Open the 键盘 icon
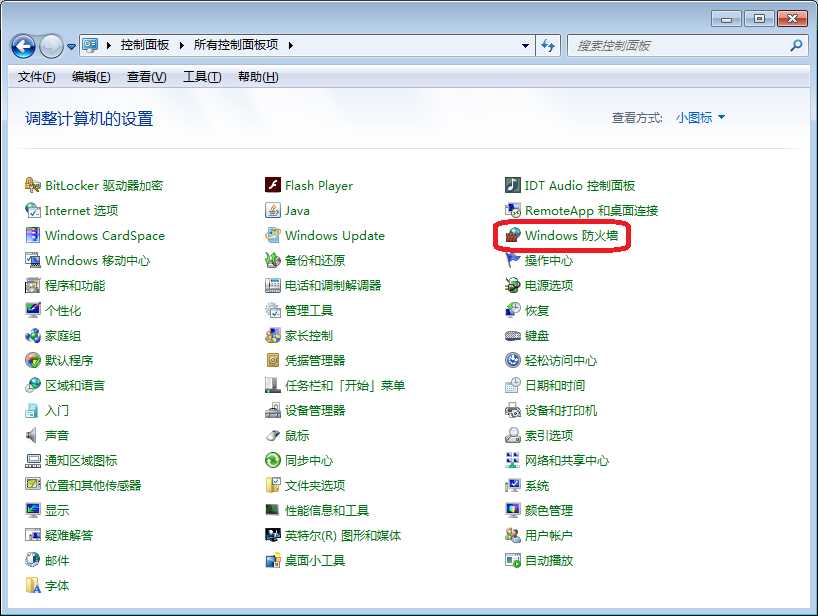 tap(513, 335)
